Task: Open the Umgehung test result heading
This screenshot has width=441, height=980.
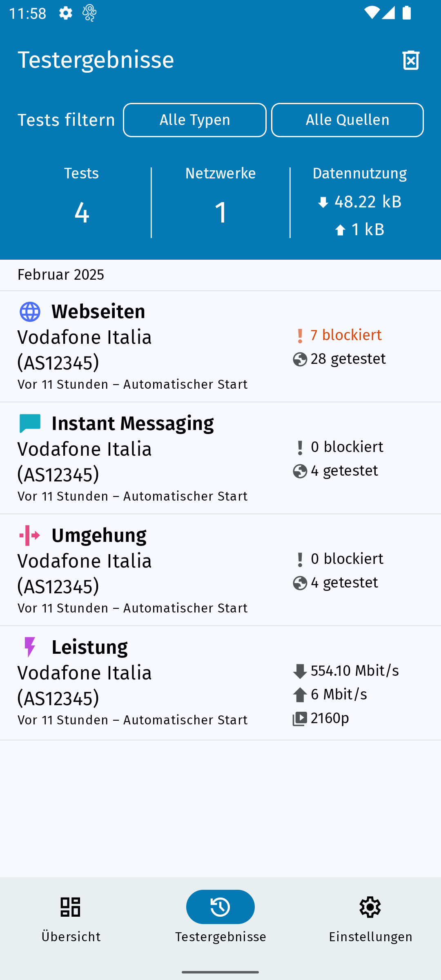Action: point(99,535)
